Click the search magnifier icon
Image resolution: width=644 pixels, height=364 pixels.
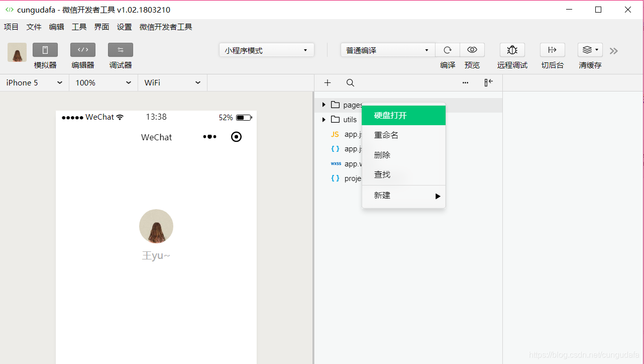(351, 83)
